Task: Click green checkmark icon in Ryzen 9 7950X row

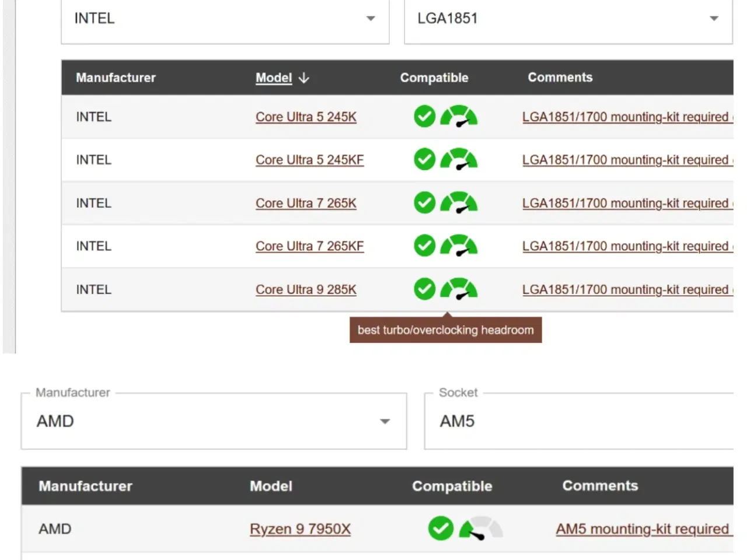Action: 441,528
